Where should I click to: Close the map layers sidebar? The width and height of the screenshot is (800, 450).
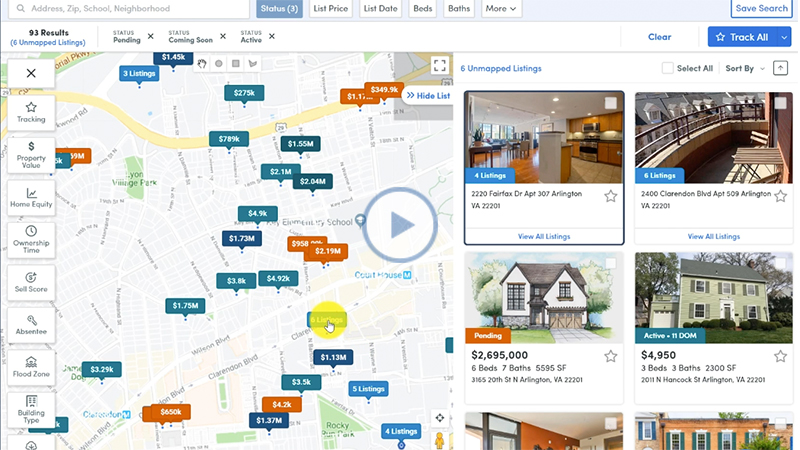pos(31,73)
